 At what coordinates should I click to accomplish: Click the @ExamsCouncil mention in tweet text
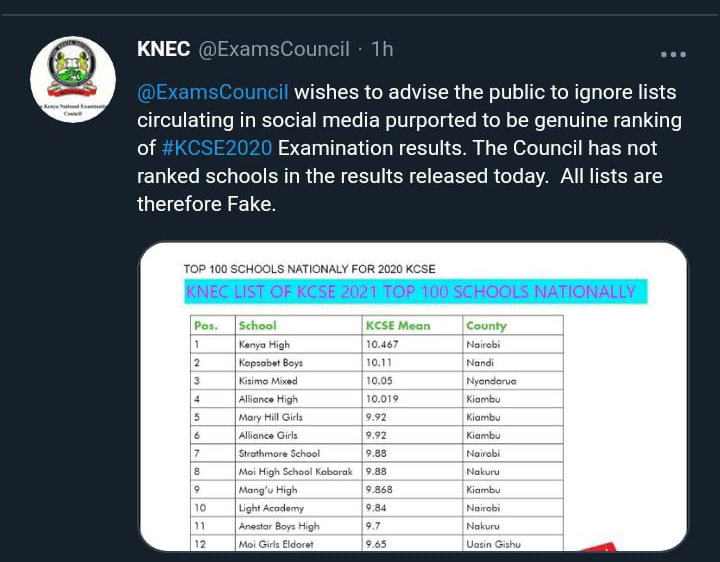tap(213, 93)
